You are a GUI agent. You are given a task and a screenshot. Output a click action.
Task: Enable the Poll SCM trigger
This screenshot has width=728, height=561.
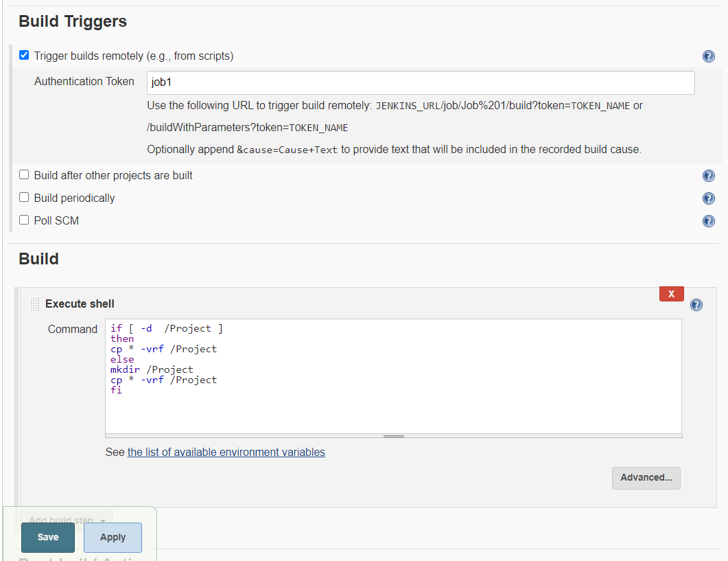tap(23, 220)
